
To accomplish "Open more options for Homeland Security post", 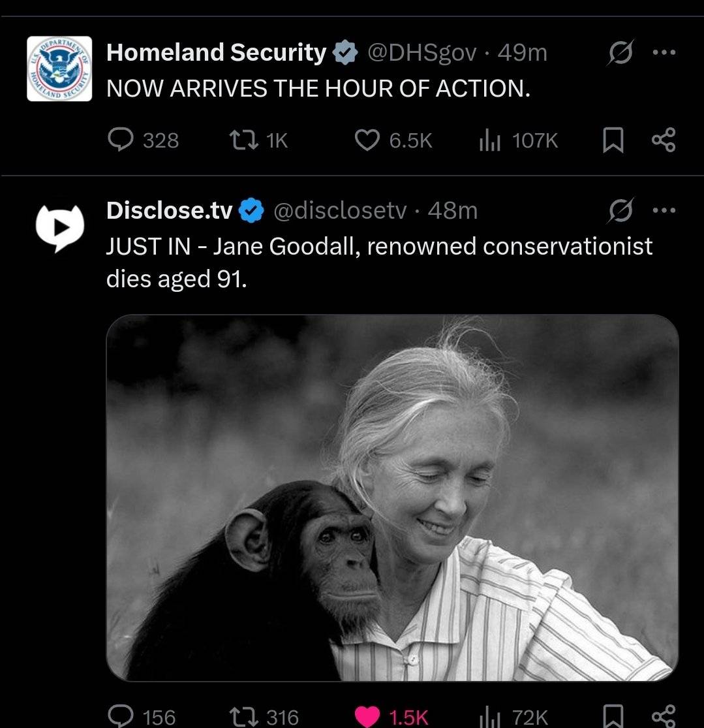I will 664,53.
